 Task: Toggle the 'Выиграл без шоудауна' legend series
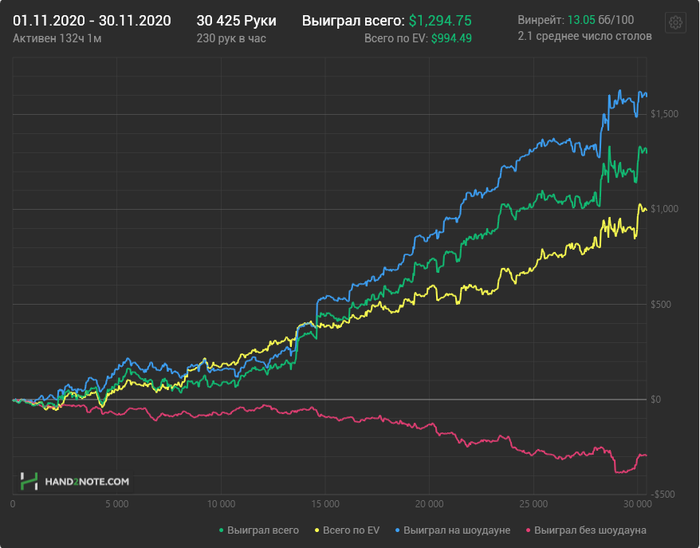tap(586, 530)
